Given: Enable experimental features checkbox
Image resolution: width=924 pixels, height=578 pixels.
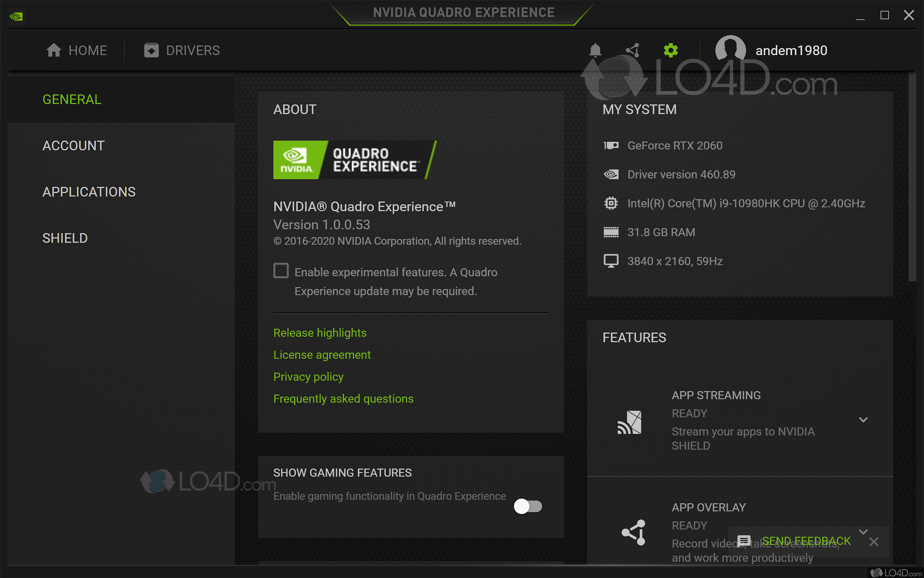Looking at the screenshot, I should point(281,271).
